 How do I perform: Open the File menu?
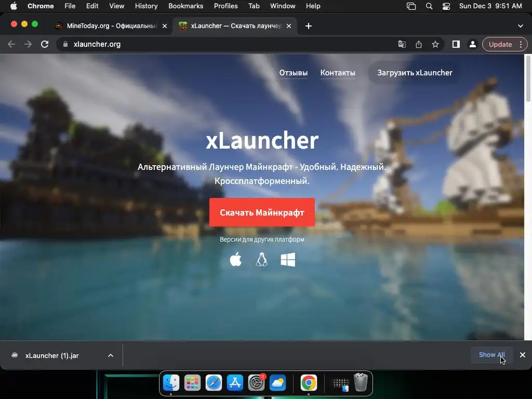pyautogui.click(x=70, y=6)
